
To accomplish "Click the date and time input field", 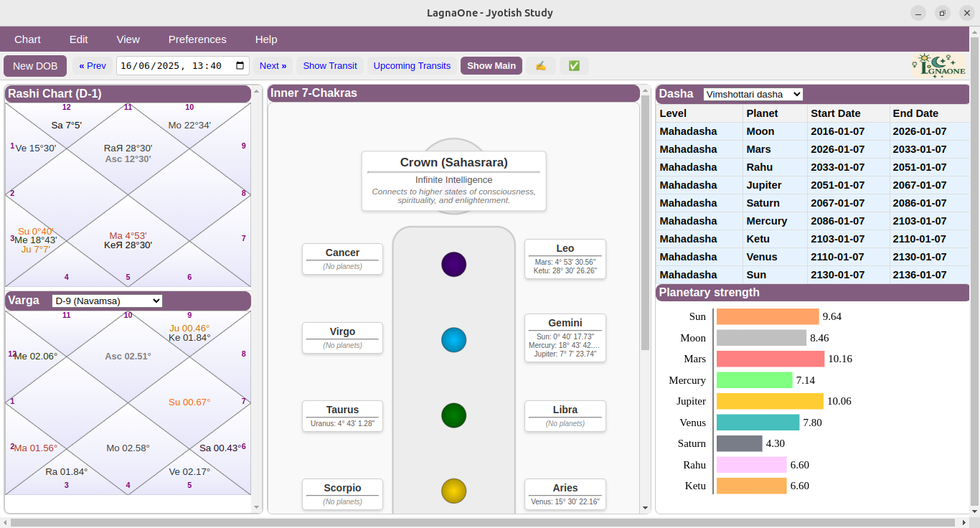I will point(183,65).
